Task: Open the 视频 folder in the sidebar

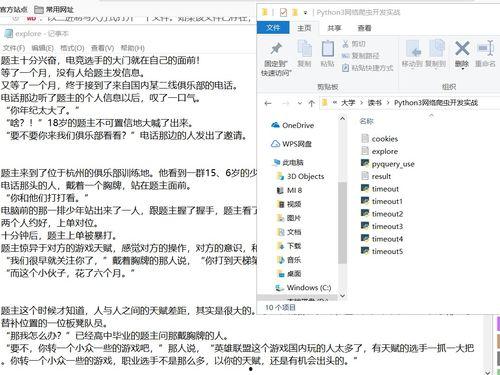Action: pyautogui.click(x=289, y=204)
